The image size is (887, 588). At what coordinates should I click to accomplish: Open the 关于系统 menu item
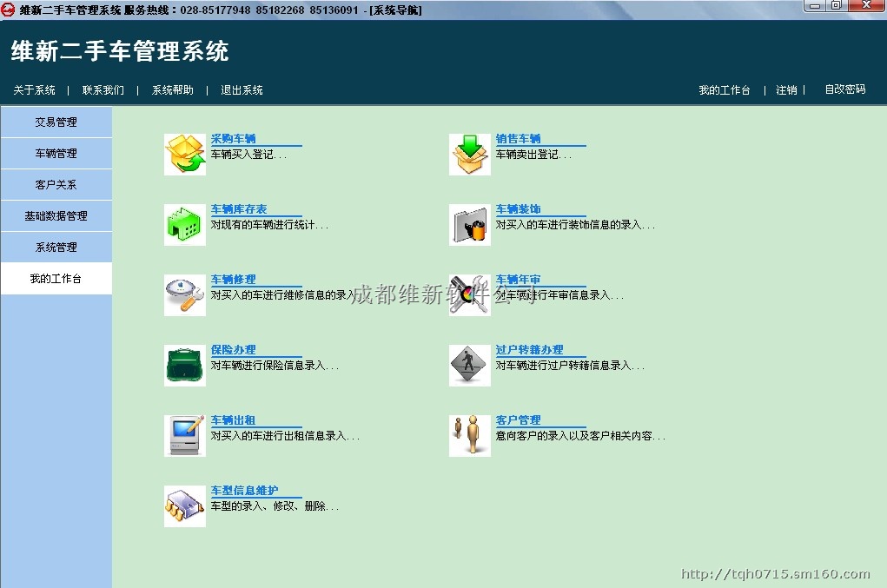[35, 90]
